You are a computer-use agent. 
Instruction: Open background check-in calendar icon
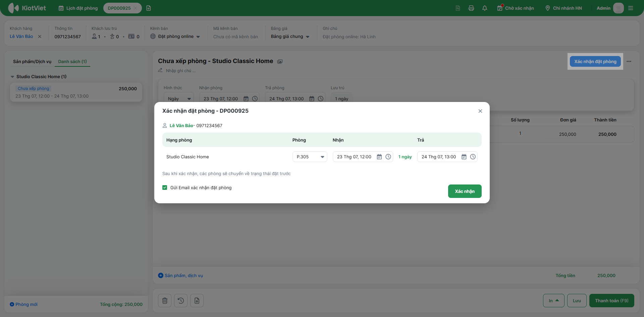pyautogui.click(x=246, y=99)
